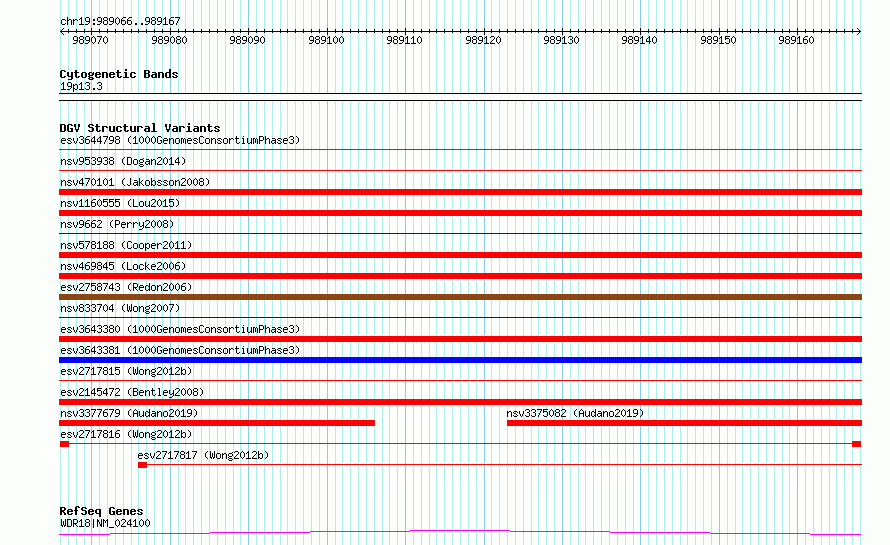Click the left red block of esv2717816
This screenshot has height=545, width=890.
pyautogui.click(x=64, y=444)
